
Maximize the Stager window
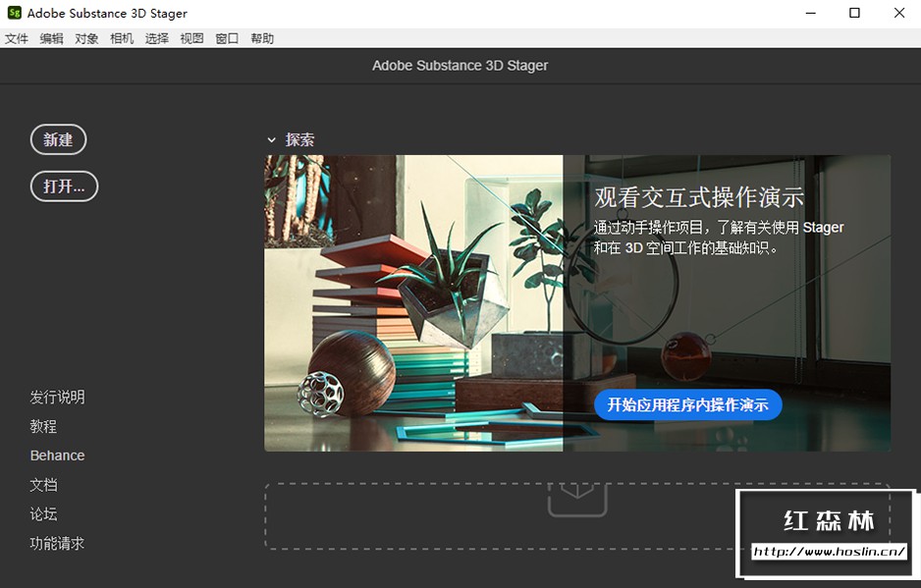coord(854,13)
